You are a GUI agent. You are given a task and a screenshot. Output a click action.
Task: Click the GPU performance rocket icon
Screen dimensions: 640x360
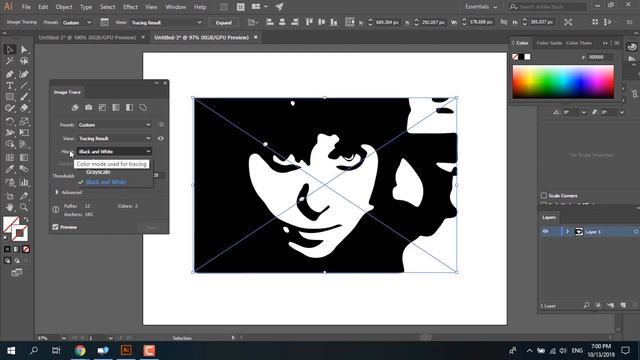pyautogui.click(x=279, y=7)
